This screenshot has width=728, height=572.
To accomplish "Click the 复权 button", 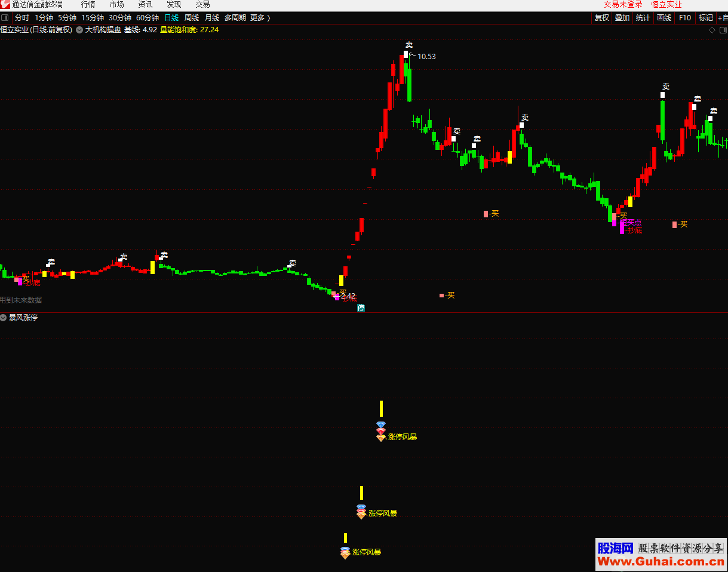I will pos(602,18).
